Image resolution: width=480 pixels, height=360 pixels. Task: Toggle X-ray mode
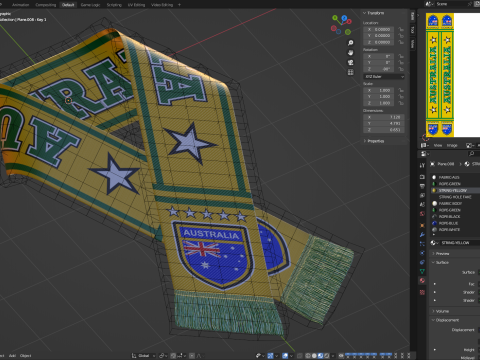(300, 356)
